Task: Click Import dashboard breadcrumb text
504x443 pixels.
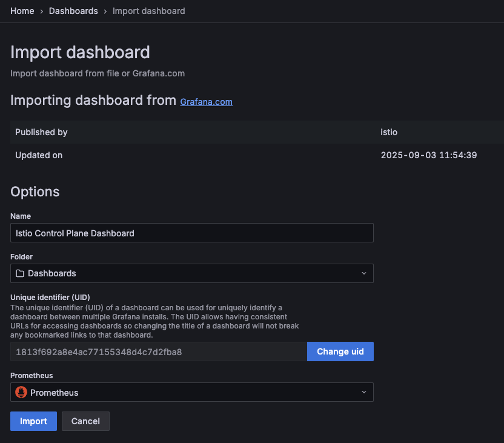Action: coord(149,11)
